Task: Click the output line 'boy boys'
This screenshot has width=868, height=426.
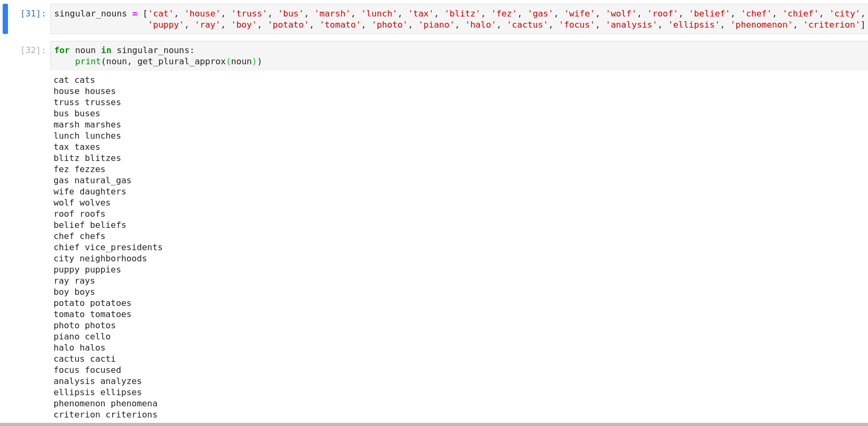Action: coord(74,292)
